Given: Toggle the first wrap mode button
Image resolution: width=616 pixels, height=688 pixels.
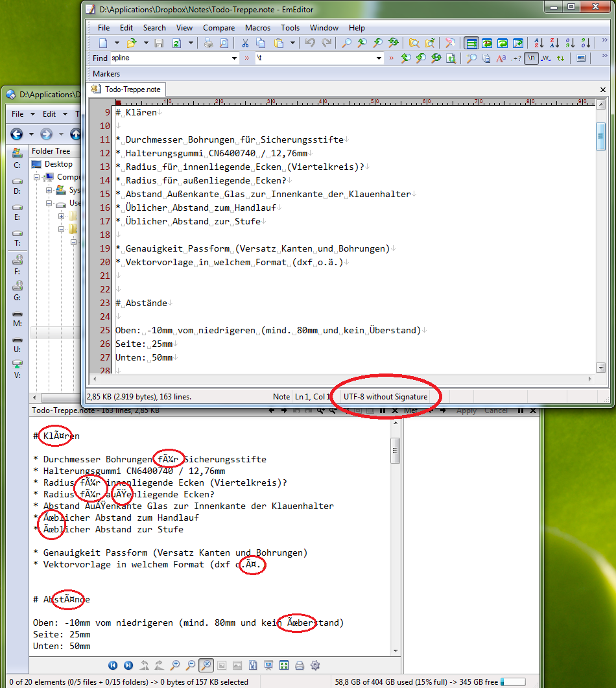Looking at the screenshot, I should [471, 43].
